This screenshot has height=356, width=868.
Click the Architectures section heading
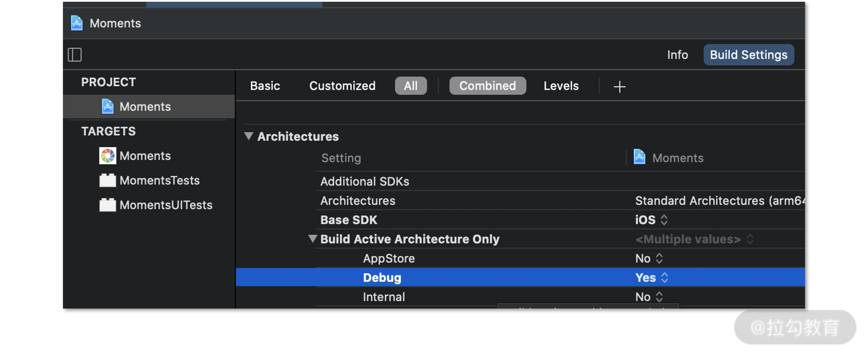[x=298, y=137]
